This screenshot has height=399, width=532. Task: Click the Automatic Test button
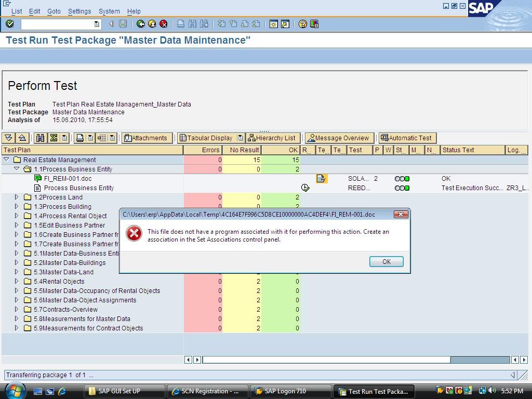coord(407,138)
